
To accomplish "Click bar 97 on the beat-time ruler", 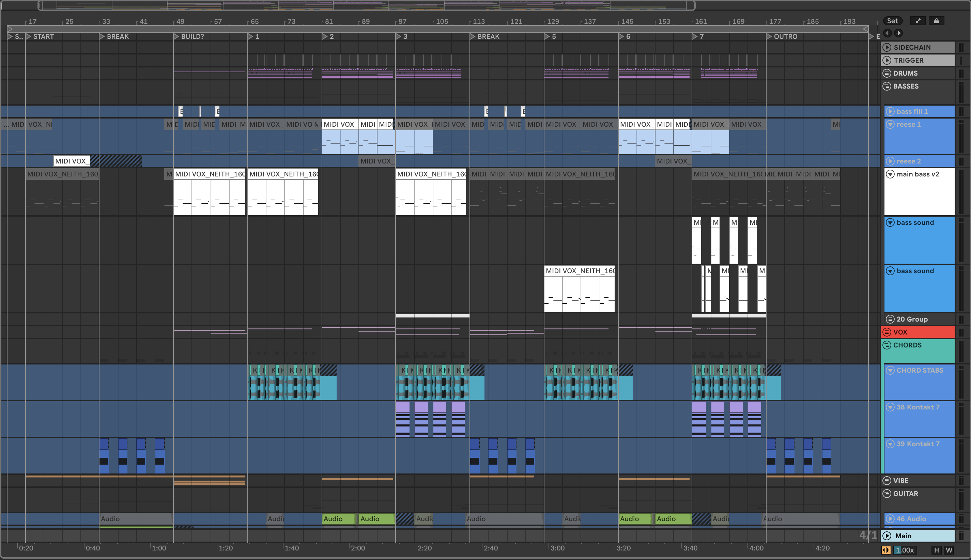I will pyautogui.click(x=402, y=21).
